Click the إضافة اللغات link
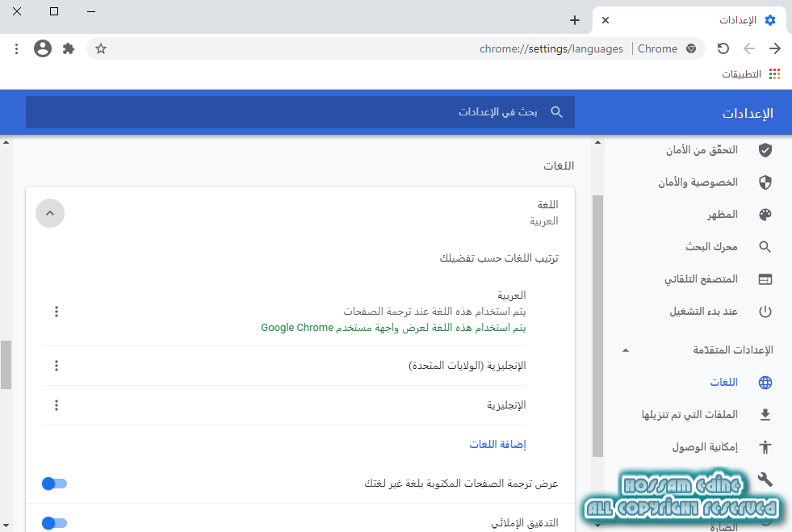792x532 pixels. pos(497,444)
